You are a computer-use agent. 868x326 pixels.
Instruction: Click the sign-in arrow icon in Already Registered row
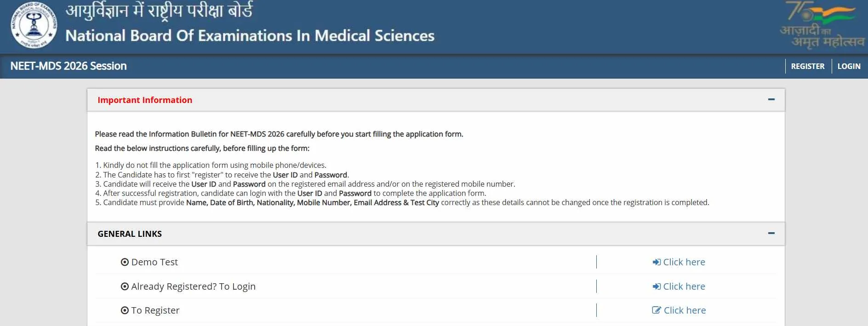click(x=657, y=286)
